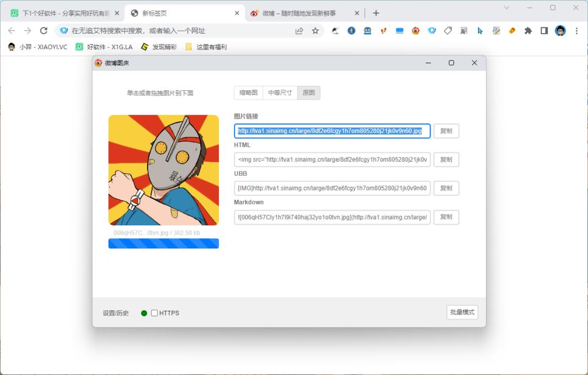This screenshot has width=588, height=375.
Task: Open the Brave Shields icon in the toolbar
Action: point(432,30)
